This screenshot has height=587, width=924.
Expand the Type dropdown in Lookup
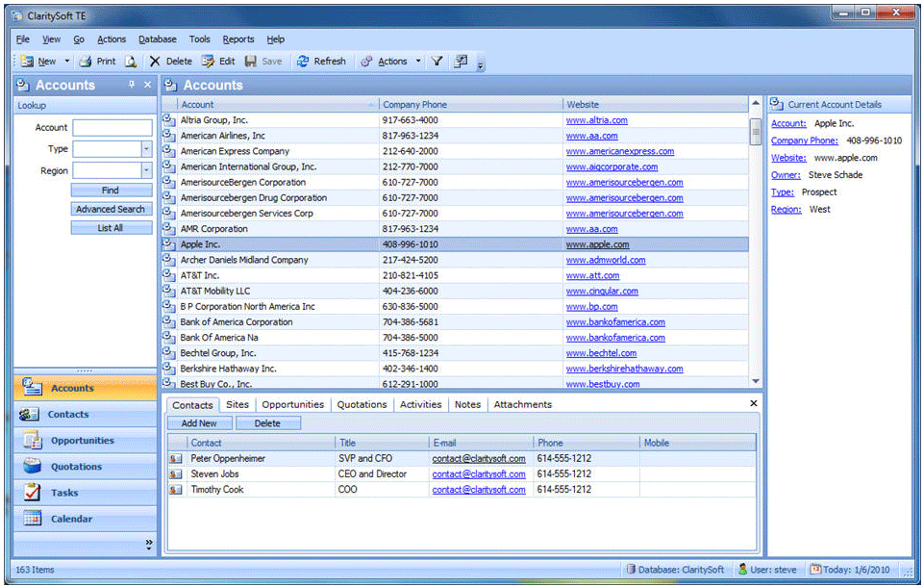coord(146,149)
